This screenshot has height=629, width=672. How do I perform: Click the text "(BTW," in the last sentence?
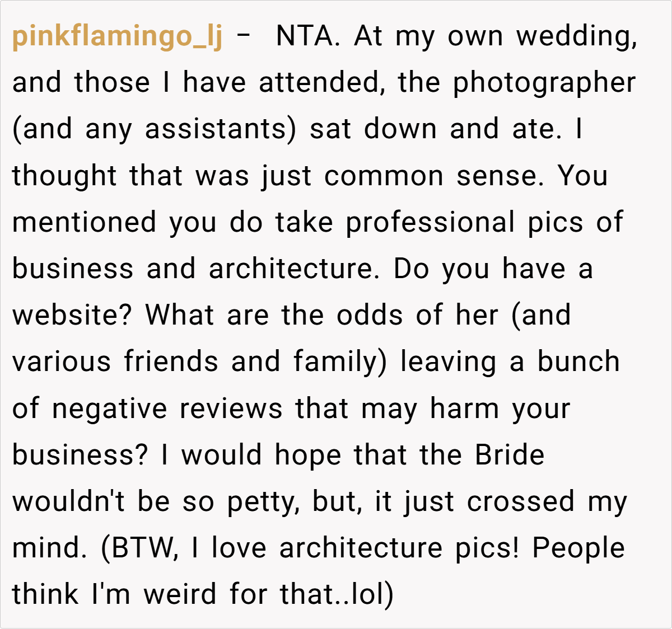point(139,547)
